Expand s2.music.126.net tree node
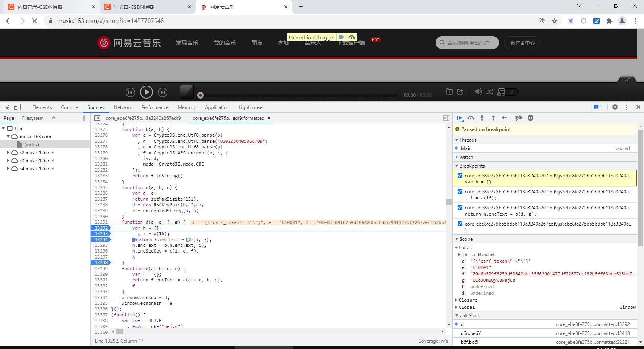644x349 pixels. pyautogui.click(x=8, y=152)
